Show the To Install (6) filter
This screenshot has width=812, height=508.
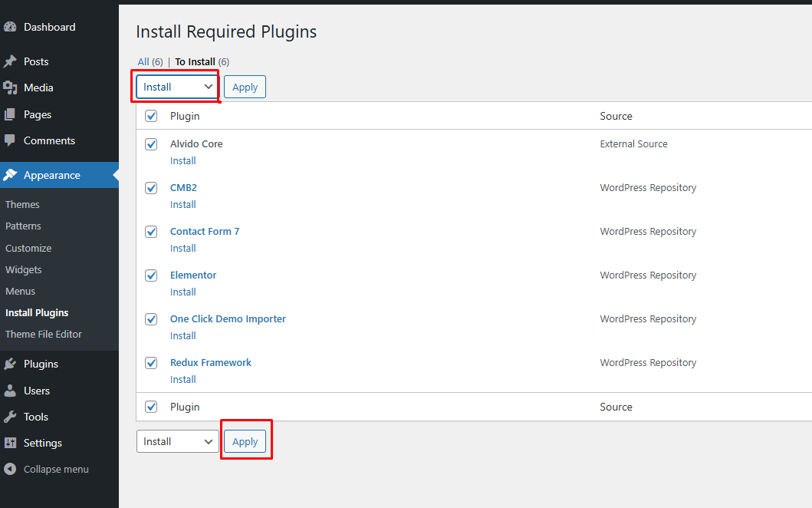202,61
